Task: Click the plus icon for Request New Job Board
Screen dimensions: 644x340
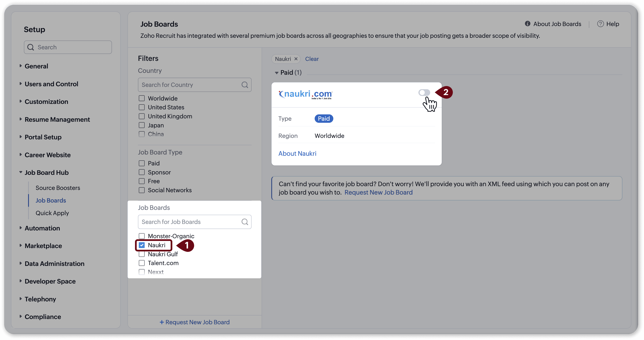Action: (x=162, y=322)
